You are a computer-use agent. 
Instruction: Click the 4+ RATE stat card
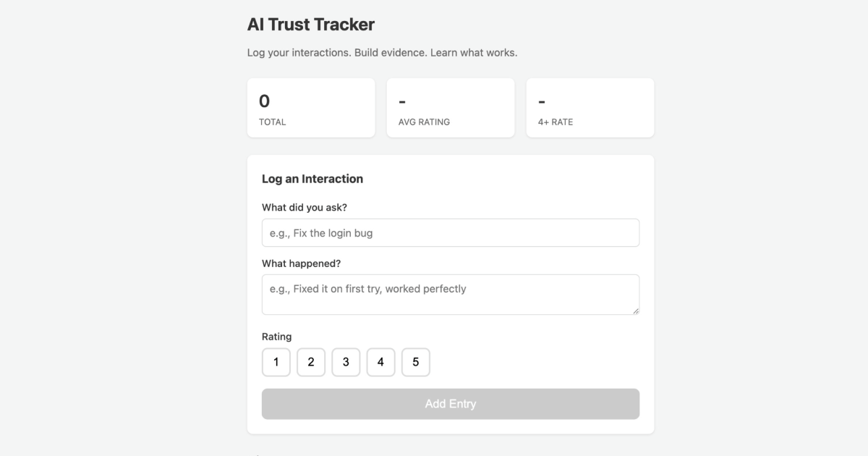point(590,107)
